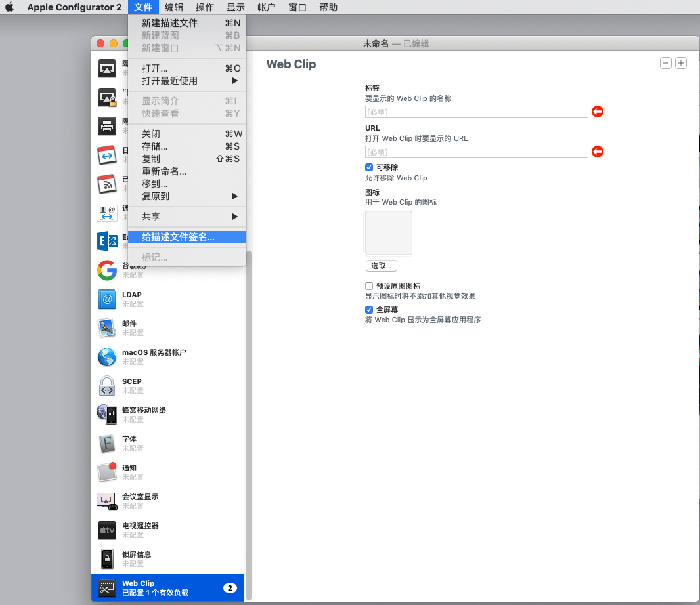Enable the 预设原图图标 checkbox
700x605 pixels.
(369, 286)
